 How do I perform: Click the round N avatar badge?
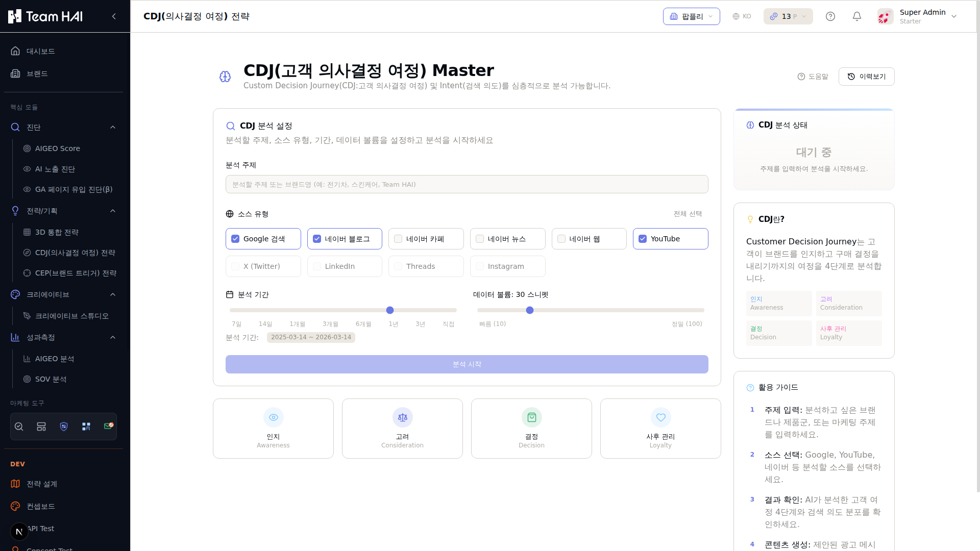pyautogui.click(x=19, y=532)
